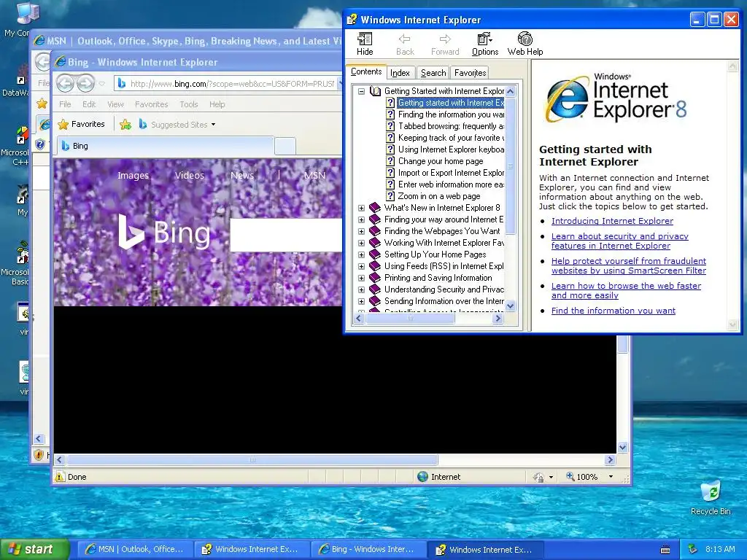Open the Help menu in Bing window

pyautogui.click(x=217, y=104)
